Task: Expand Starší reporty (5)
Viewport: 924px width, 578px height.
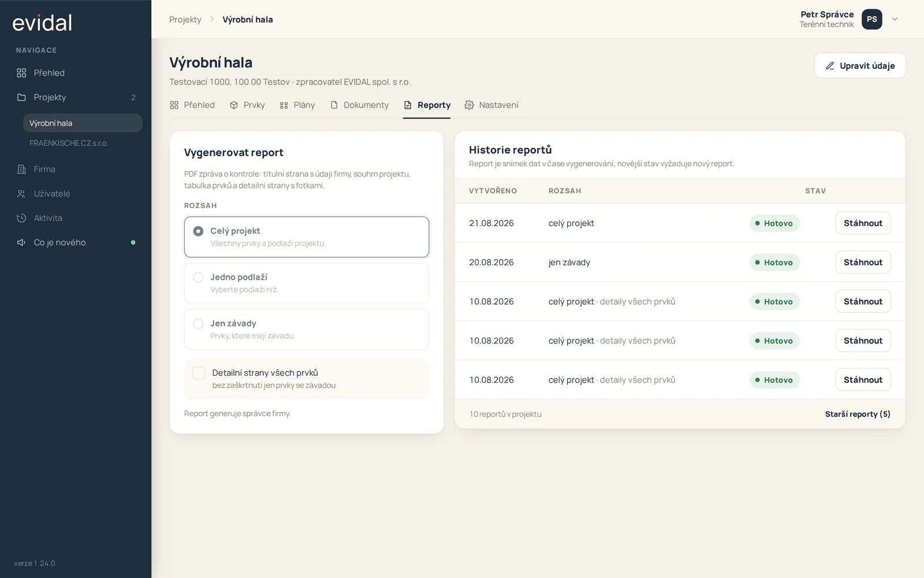Action: click(x=858, y=414)
